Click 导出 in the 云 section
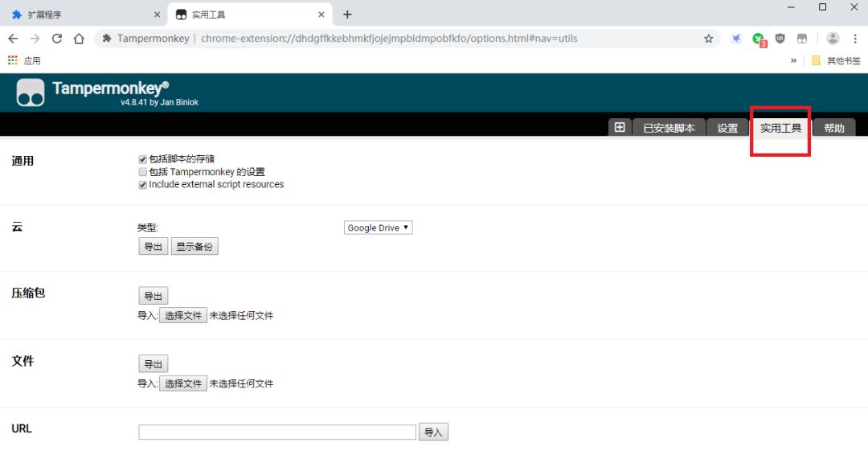The image size is (868, 455). click(154, 246)
